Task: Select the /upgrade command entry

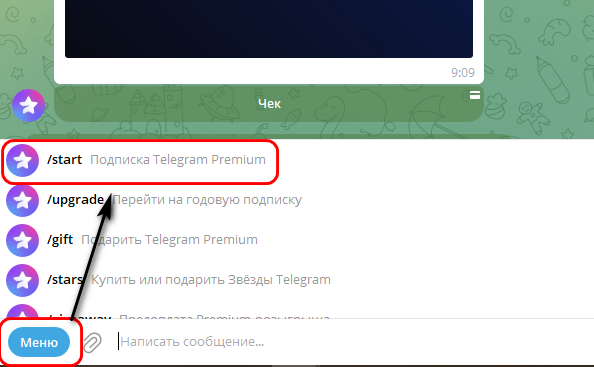Action: 297,200
